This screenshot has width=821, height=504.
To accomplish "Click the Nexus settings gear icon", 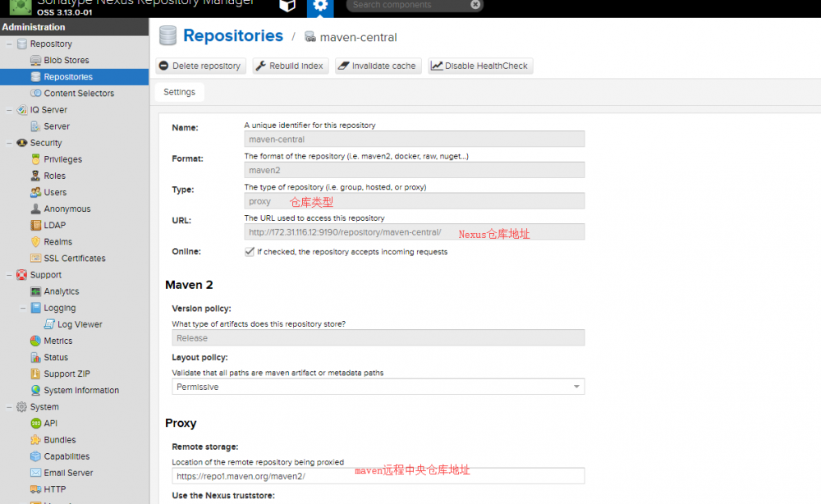I will point(319,7).
